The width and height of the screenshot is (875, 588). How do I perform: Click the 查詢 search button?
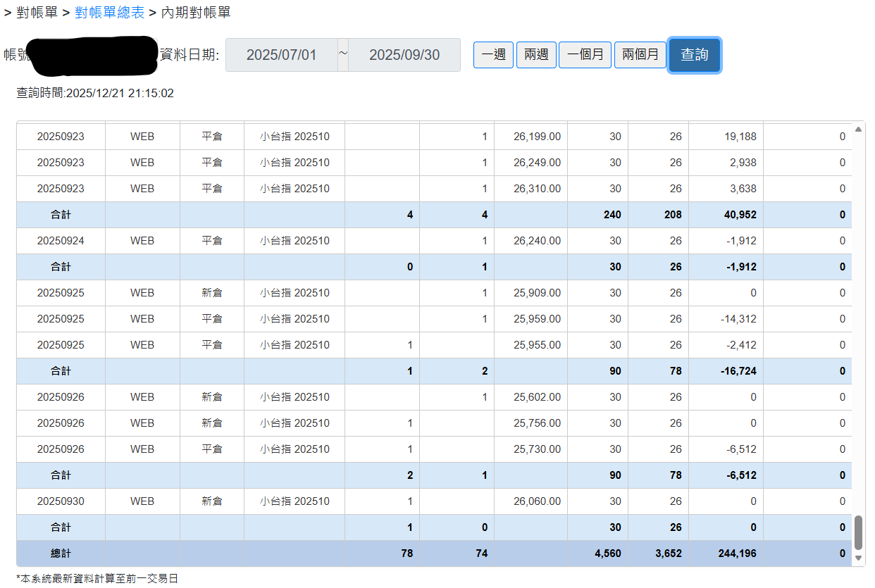694,55
